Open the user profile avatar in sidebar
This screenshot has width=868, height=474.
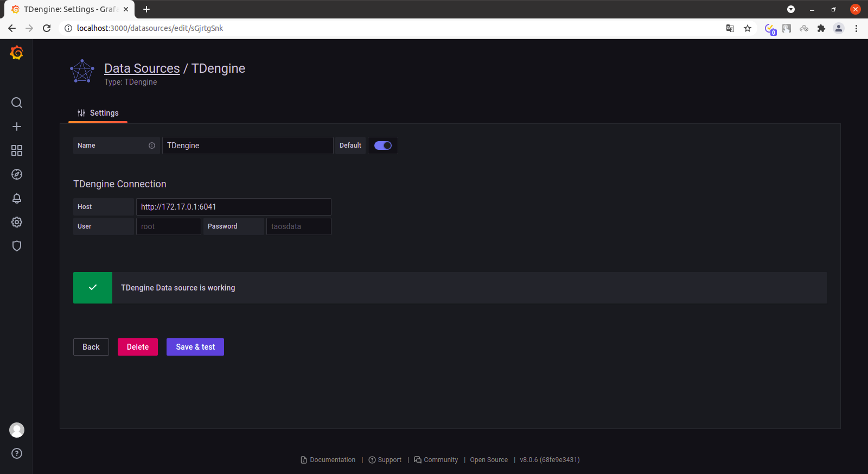tap(17, 430)
